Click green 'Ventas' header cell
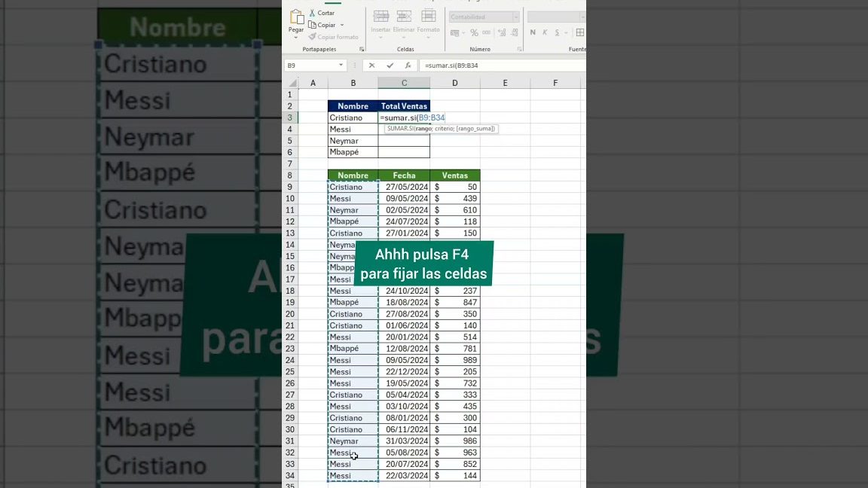 [x=455, y=175]
